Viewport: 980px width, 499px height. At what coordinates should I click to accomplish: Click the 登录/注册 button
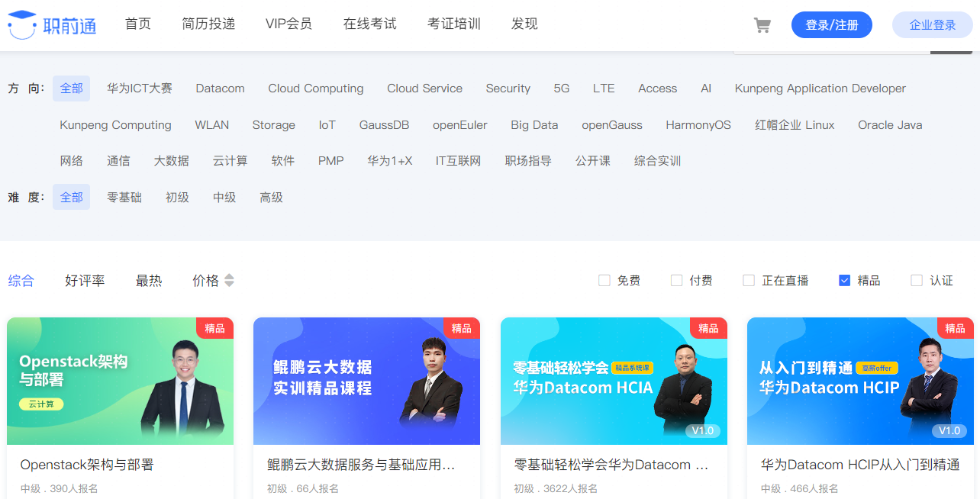832,25
